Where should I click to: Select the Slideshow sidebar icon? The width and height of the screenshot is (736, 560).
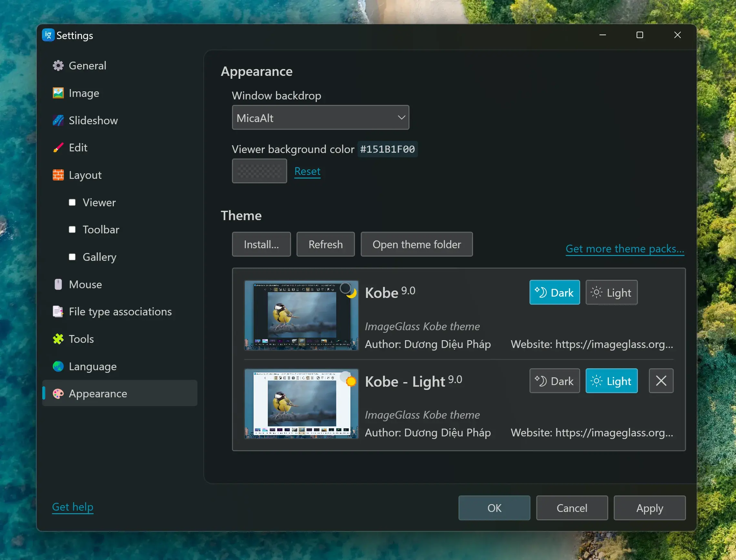(x=58, y=120)
